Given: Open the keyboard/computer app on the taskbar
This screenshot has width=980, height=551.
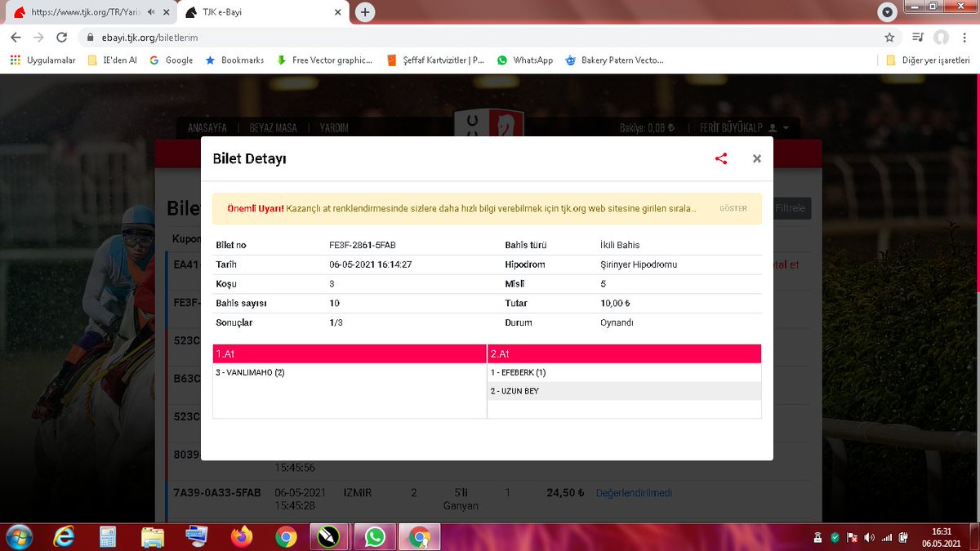Looking at the screenshot, I should (x=196, y=537).
